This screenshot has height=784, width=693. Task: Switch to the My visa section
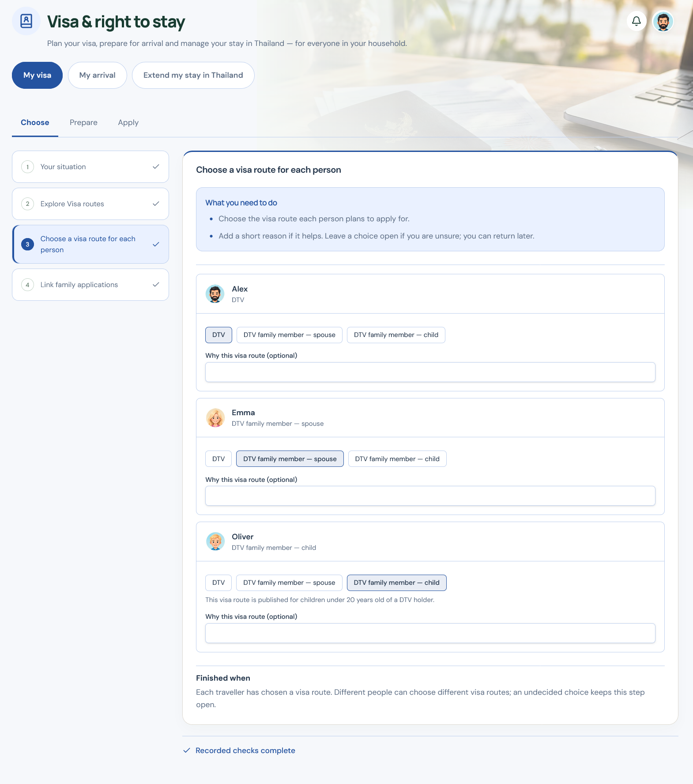click(x=37, y=75)
